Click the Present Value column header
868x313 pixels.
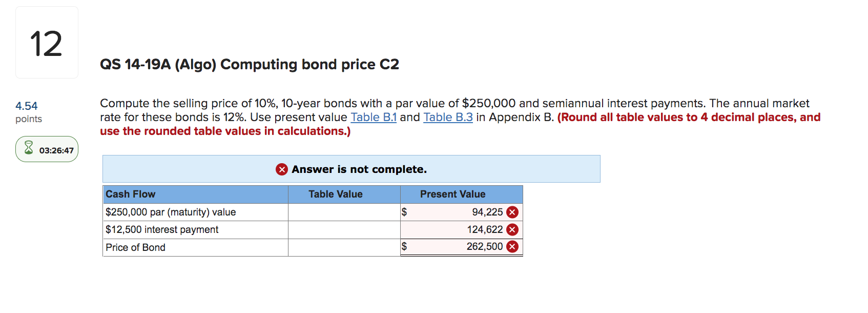coord(452,194)
